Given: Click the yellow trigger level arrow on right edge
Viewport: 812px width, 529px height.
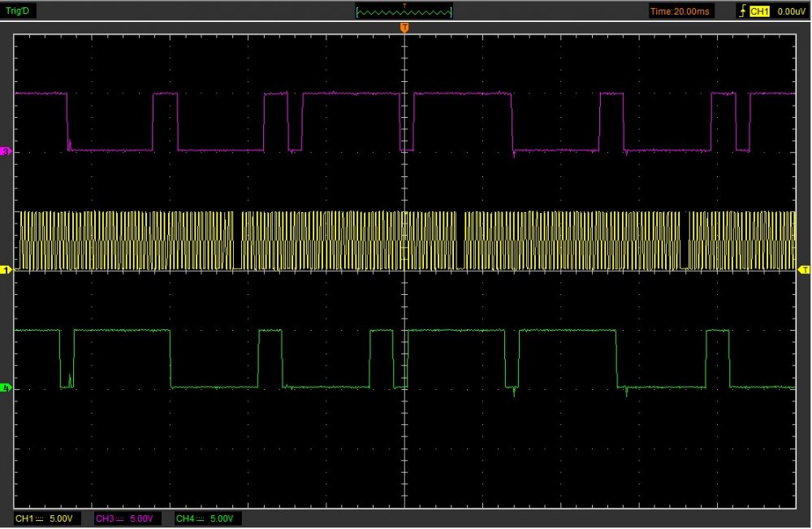Looking at the screenshot, I should [805, 269].
